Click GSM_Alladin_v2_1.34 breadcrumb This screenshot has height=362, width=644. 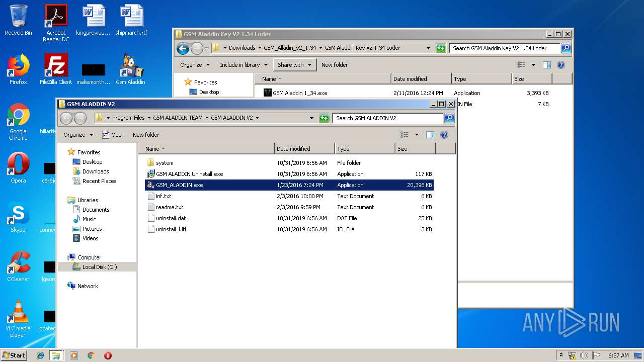click(290, 48)
